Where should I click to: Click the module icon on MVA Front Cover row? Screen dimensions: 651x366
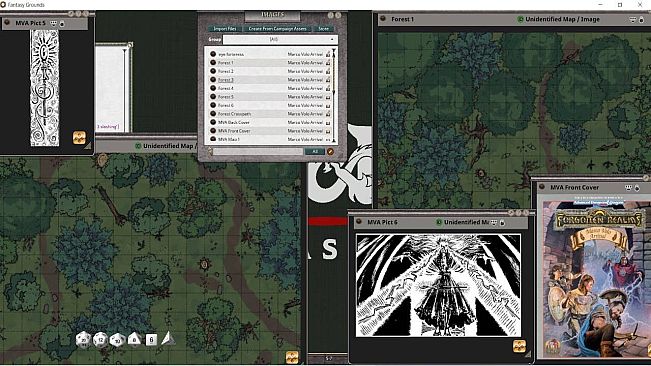point(328,131)
